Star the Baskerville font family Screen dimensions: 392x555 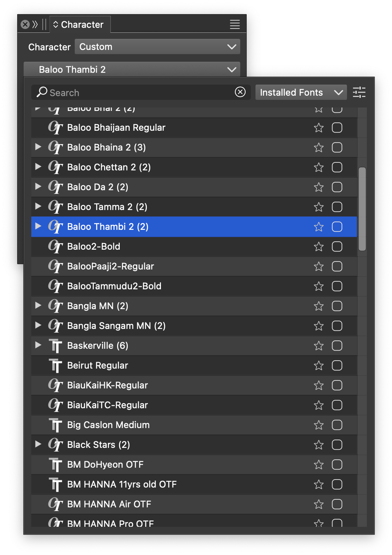[x=318, y=346]
